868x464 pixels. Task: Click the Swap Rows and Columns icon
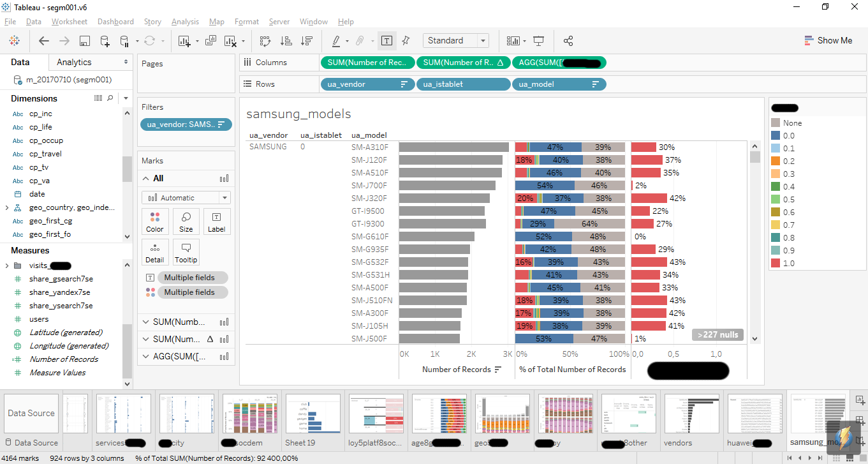tap(265, 41)
